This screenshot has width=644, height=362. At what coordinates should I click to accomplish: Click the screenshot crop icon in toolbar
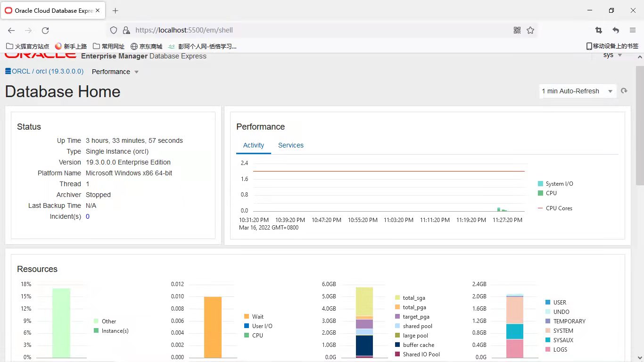click(x=599, y=30)
